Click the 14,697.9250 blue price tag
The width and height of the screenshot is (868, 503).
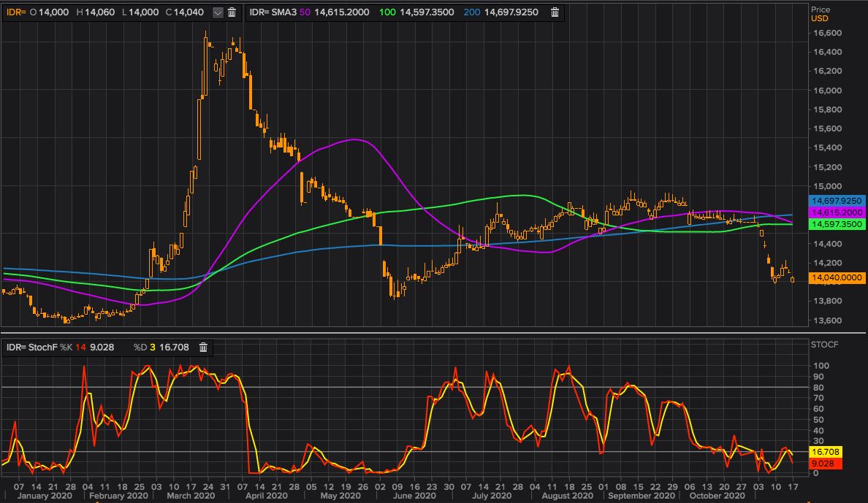(x=837, y=201)
